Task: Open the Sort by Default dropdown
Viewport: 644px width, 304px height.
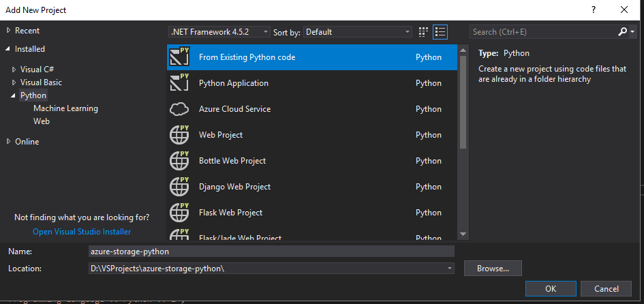Action: click(357, 31)
